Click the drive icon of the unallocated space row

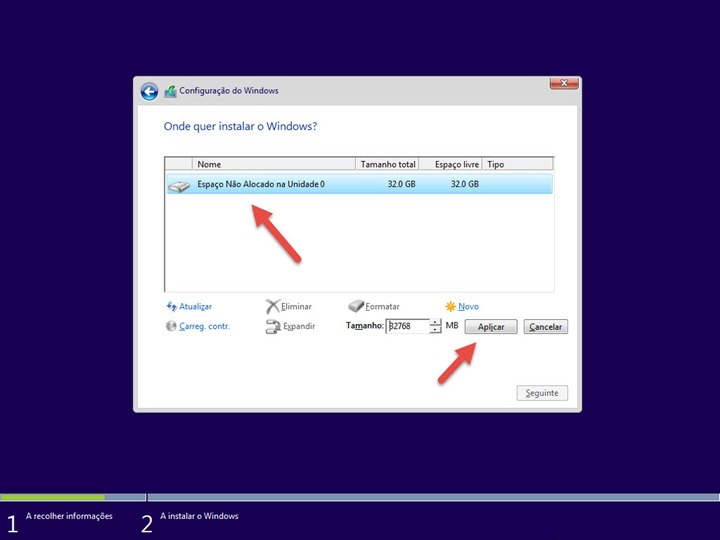(179, 186)
